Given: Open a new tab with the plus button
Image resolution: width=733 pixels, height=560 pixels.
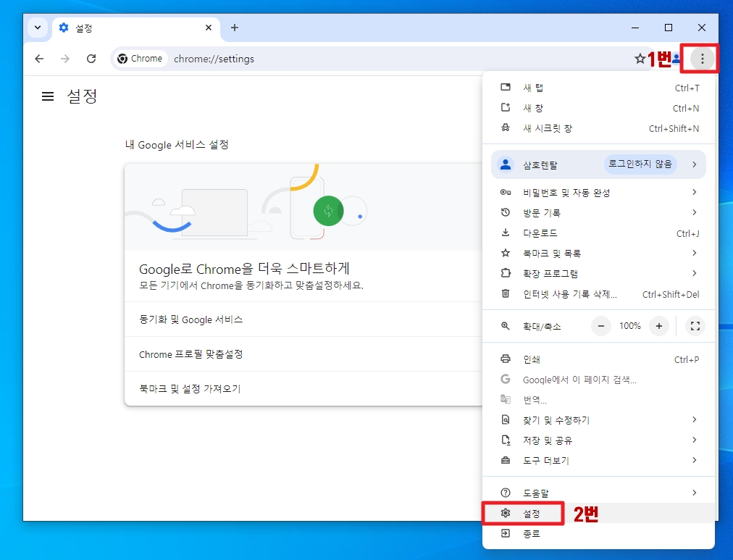Looking at the screenshot, I should pyautogui.click(x=235, y=28).
